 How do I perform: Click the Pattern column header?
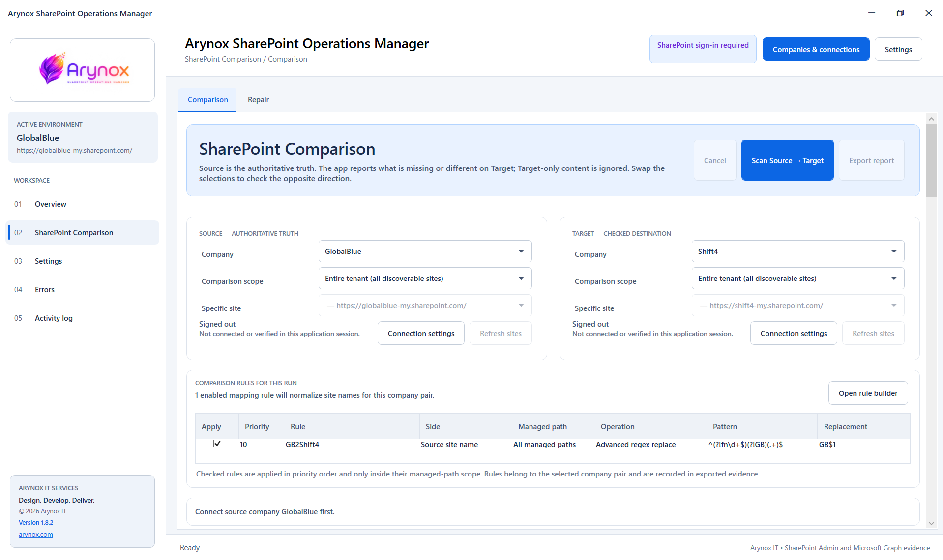coord(762,427)
